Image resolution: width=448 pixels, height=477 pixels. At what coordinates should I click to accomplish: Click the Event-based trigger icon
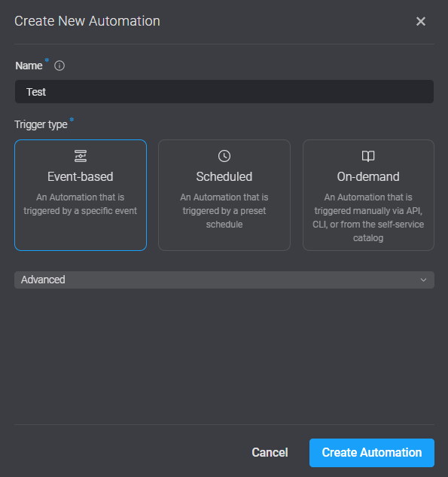coord(81,156)
